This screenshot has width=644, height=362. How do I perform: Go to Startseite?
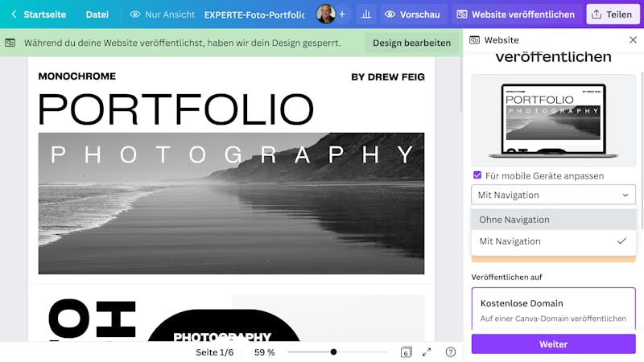pos(45,14)
